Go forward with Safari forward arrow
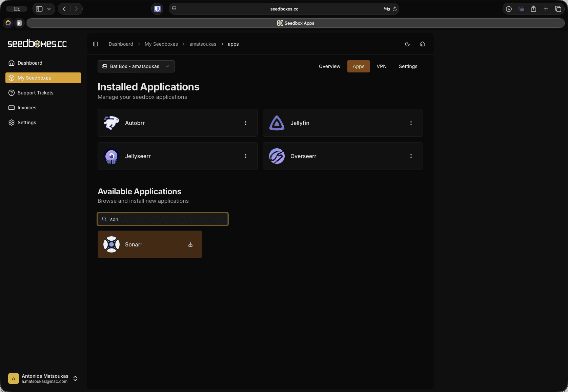Viewport: 568px width, 392px height. pos(76,9)
